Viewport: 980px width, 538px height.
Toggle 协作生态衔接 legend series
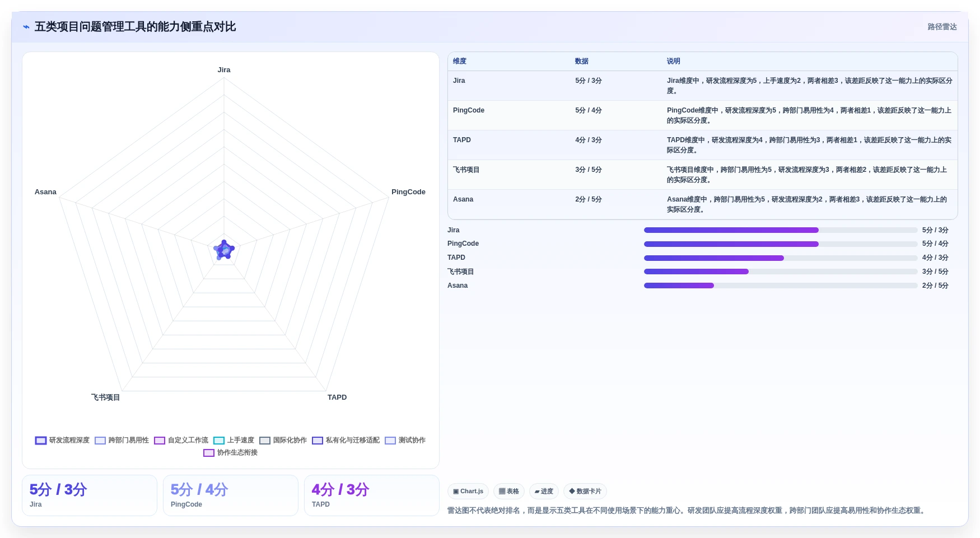pyautogui.click(x=230, y=452)
